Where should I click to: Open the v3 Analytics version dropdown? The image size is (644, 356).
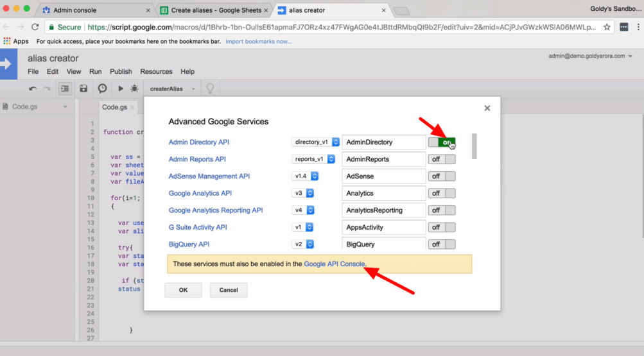point(302,193)
